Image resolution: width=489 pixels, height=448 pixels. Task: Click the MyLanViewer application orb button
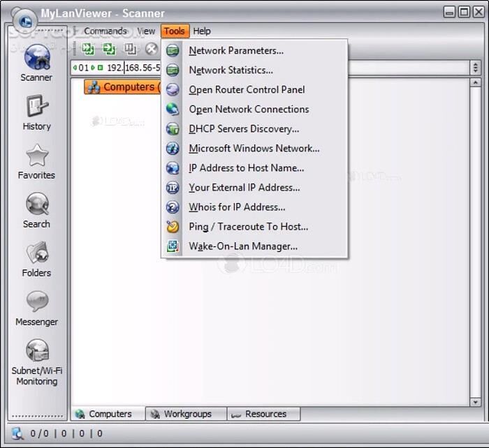(x=25, y=21)
